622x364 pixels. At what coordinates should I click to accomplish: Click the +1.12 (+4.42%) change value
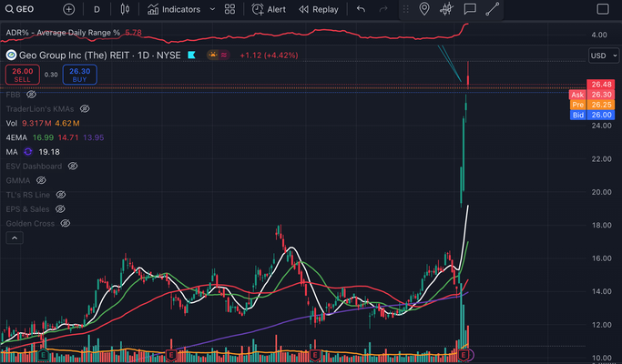pos(269,56)
